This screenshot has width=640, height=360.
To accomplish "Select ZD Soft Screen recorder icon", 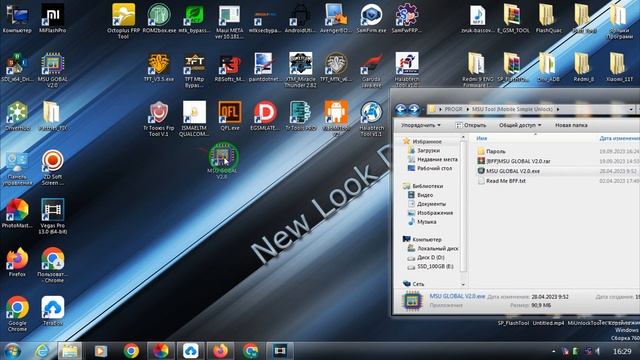I will [53, 167].
